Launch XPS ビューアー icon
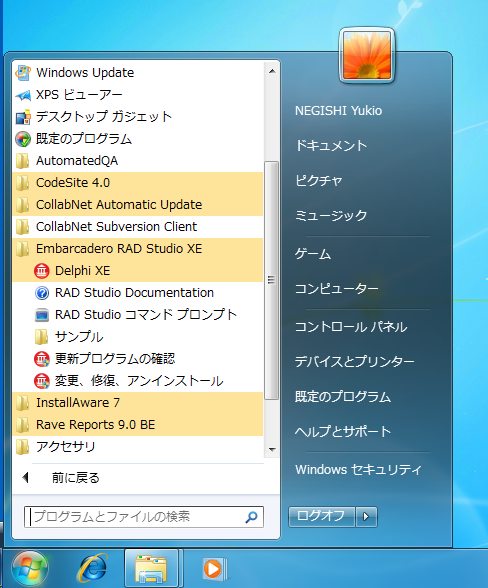The height and width of the screenshot is (588, 488). 23,95
